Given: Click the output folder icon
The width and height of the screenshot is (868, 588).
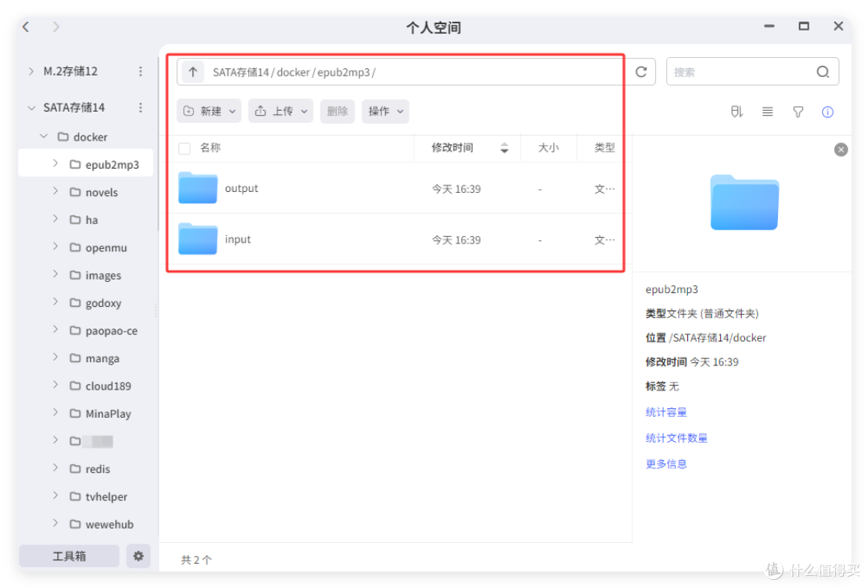Looking at the screenshot, I should [198, 188].
